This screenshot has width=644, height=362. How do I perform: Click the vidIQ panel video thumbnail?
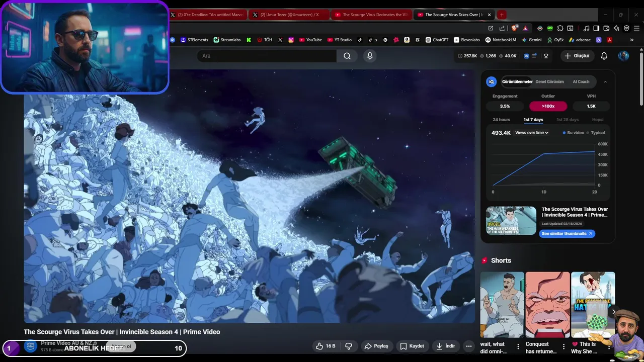pyautogui.click(x=511, y=221)
